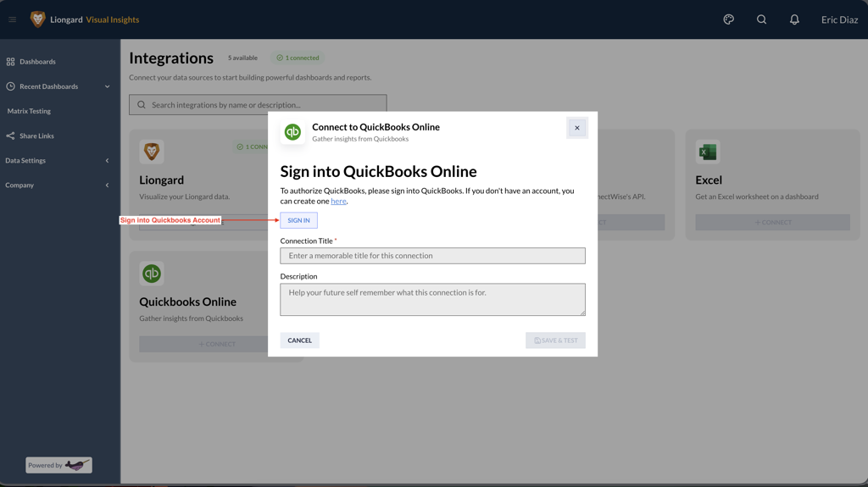Viewport: 868px width, 487px height.
Task: Open the notifications bell
Action: click(794, 19)
